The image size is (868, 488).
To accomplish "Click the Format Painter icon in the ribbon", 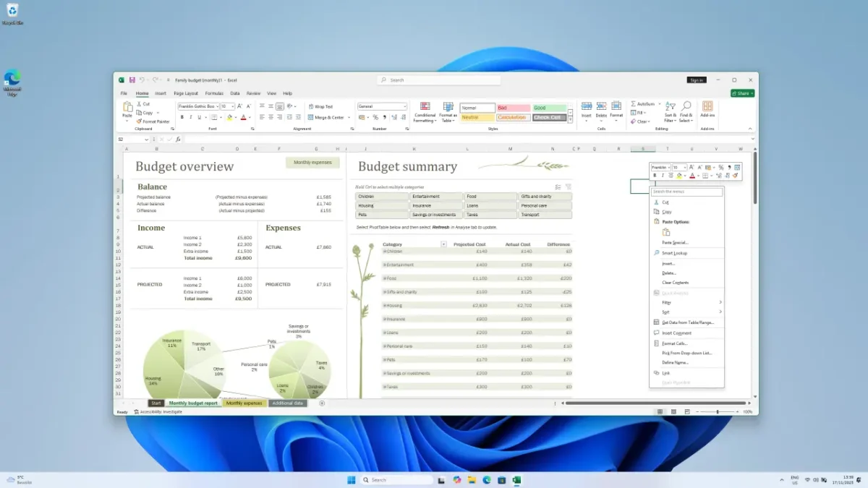I will click(x=139, y=121).
